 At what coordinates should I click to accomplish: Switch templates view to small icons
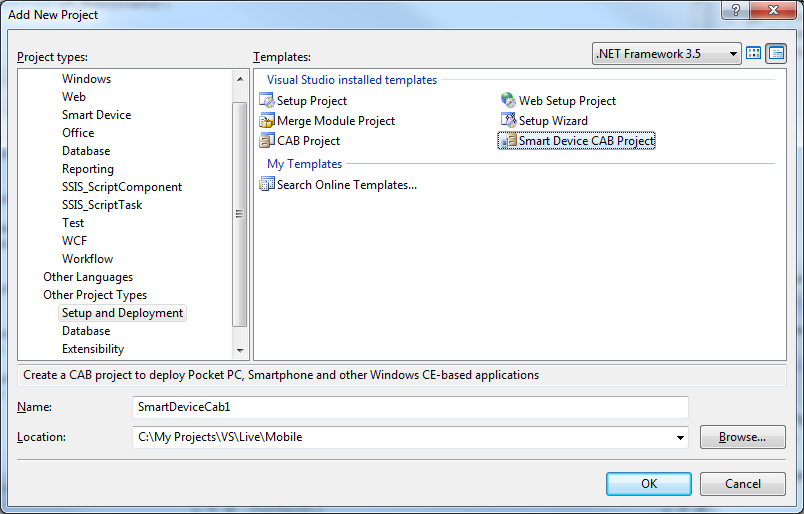pyautogui.click(x=776, y=54)
